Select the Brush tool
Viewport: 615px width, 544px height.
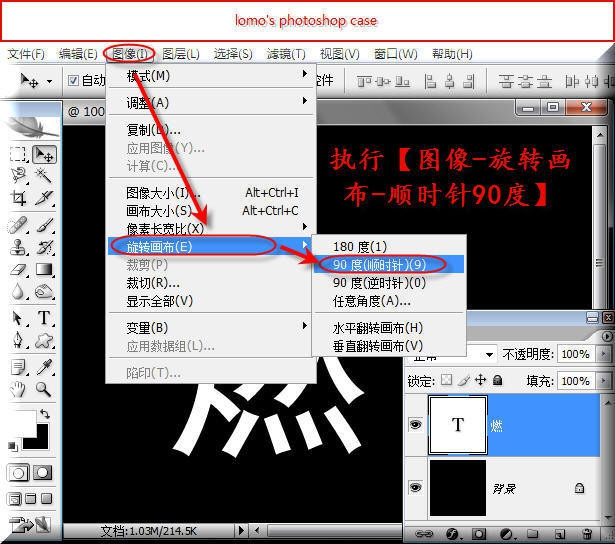(44, 226)
